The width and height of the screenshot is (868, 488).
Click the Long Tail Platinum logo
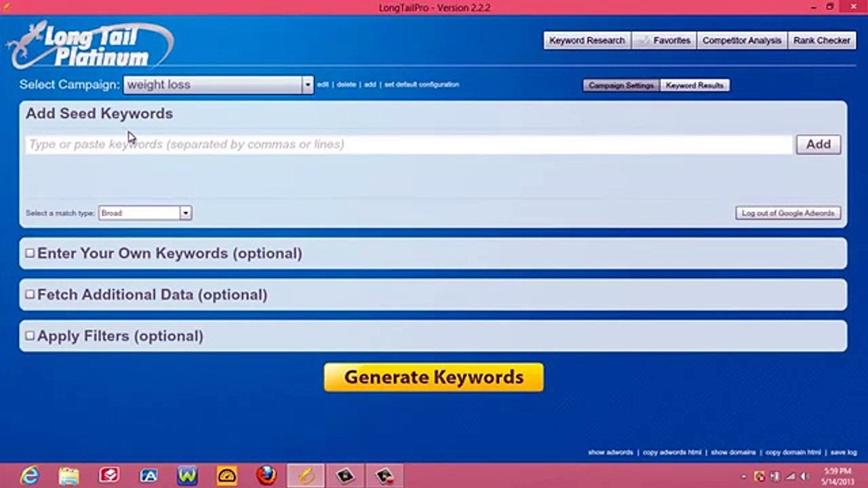click(90, 45)
